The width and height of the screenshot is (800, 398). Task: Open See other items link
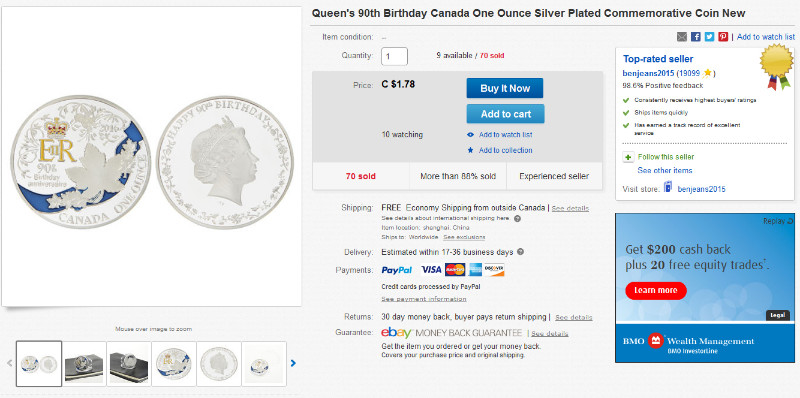(x=665, y=170)
